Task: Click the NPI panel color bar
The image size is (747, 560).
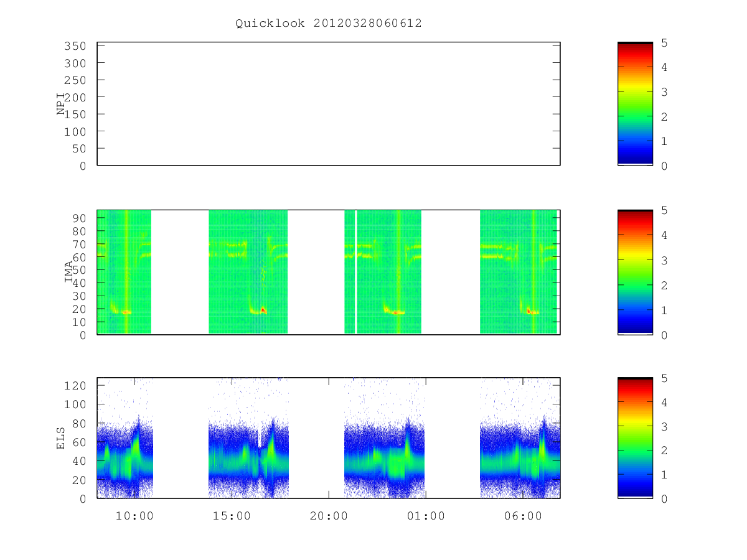Action: pyautogui.click(x=635, y=104)
